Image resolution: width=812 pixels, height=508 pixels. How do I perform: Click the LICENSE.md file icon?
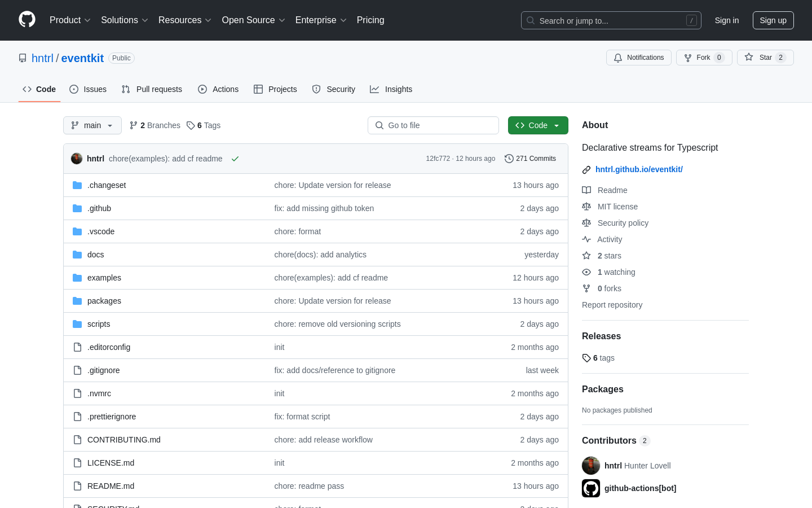(77, 463)
